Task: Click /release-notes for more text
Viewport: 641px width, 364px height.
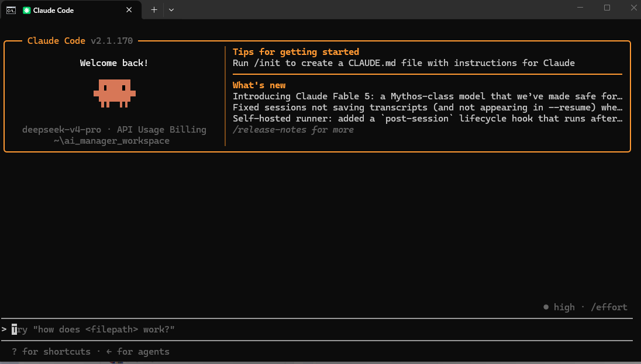Action: point(293,130)
